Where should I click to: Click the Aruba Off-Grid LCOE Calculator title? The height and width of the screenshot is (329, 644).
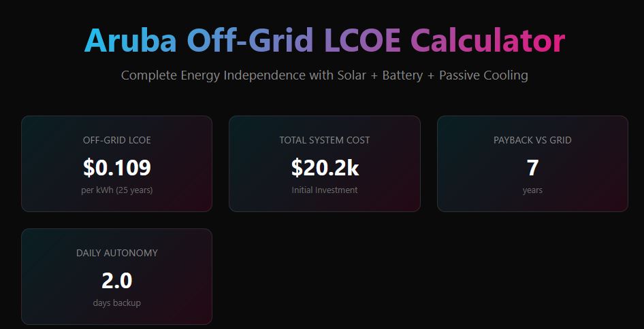coord(325,40)
